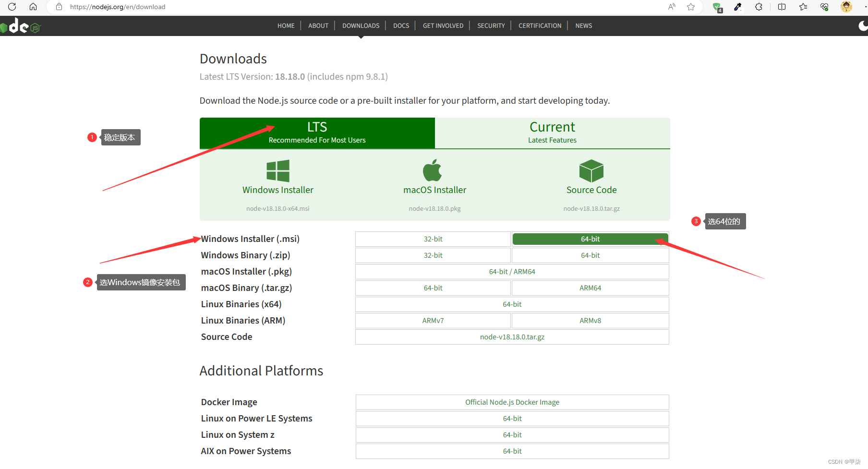Open Official Node.js Docker Image link
Viewport: 868px width, 469px height.
pyautogui.click(x=512, y=402)
